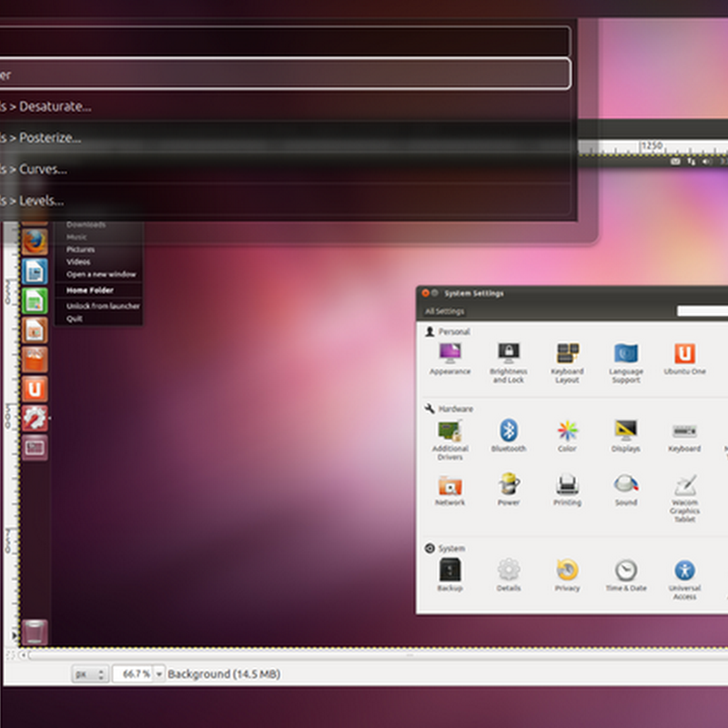Open Language Support icon
Screen dimensions: 728x728
[626, 363]
